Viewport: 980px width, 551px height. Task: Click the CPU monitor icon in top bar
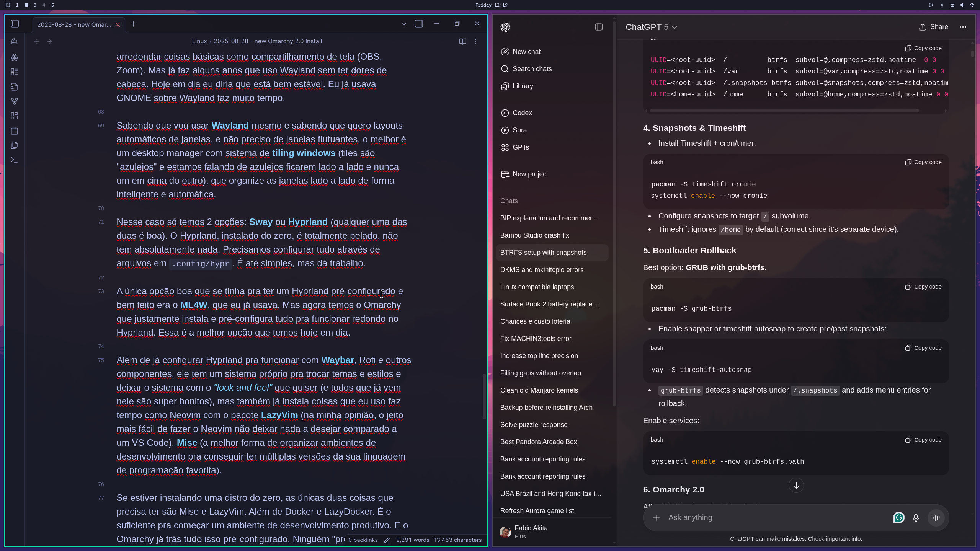972,5
